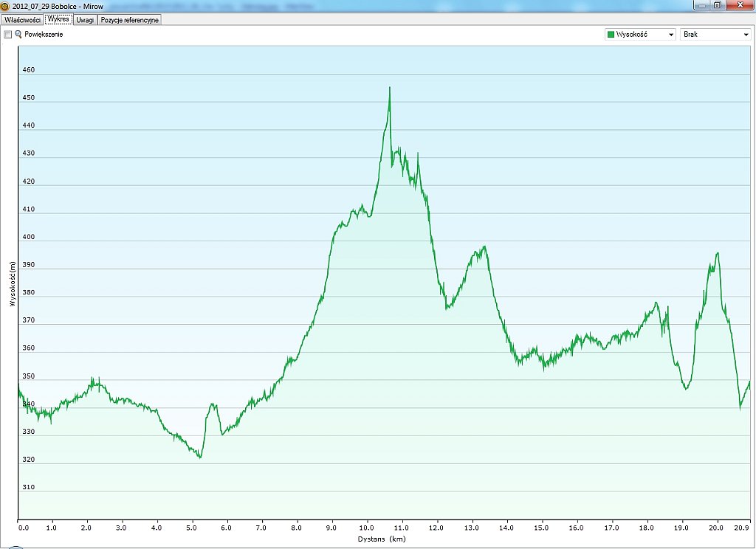756x549 pixels.
Task: Click the green Wysokość color swatch
Action: click(x=611, y=35)
